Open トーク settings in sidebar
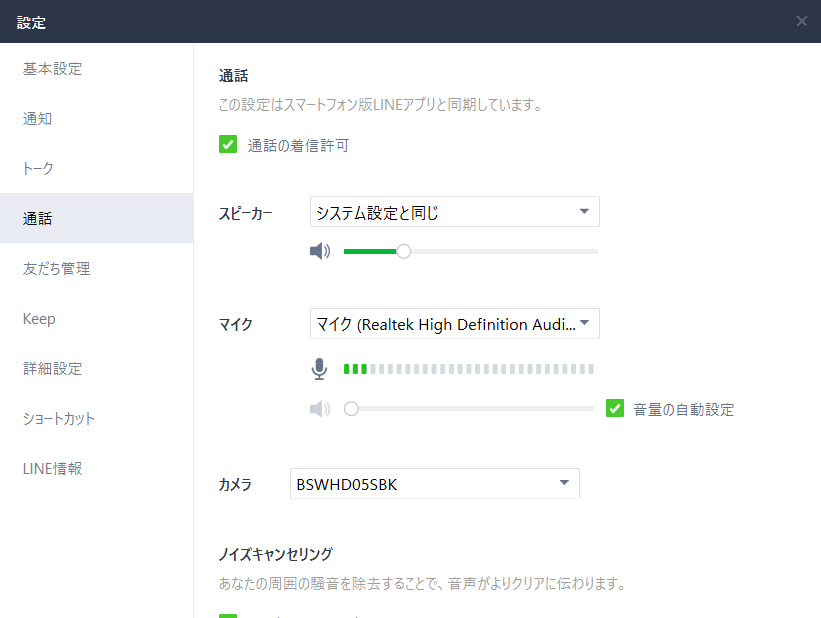 click(97, 169)
